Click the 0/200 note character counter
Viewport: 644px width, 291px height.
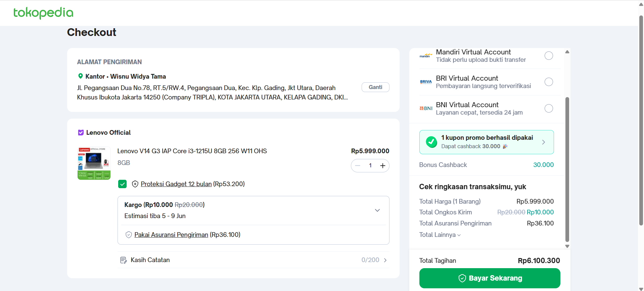(x=370, y=260)
